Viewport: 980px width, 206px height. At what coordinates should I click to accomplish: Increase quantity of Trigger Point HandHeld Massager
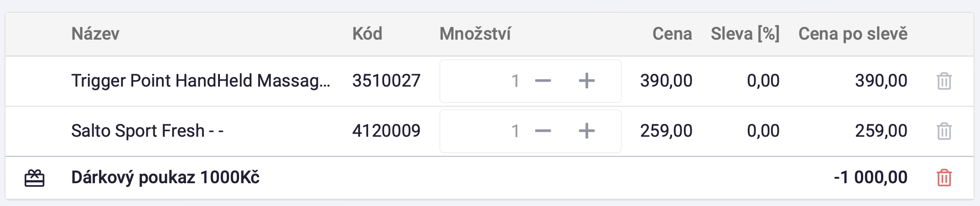tap(587, 81)
